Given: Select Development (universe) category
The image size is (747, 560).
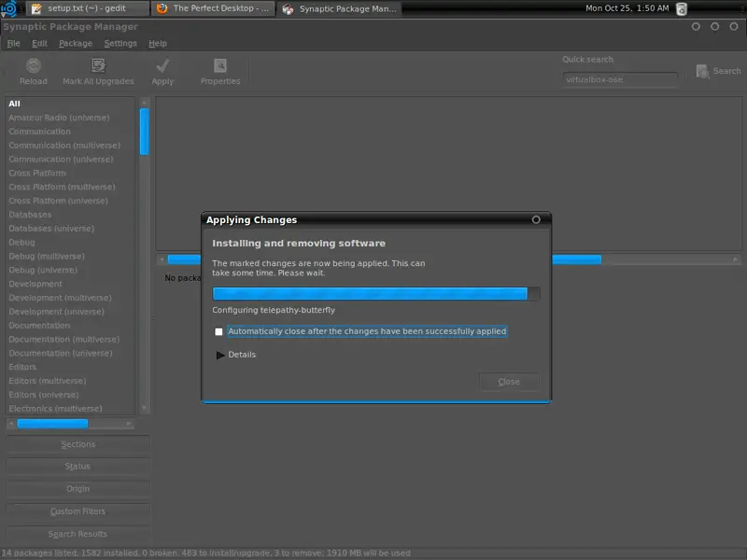Looking at the screenshot, I should point(71,312).
